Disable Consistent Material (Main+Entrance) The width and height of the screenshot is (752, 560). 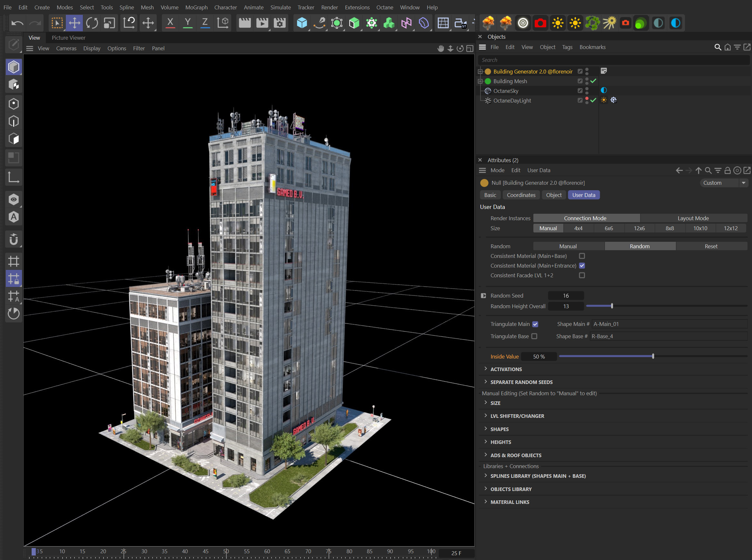point(582,266)
